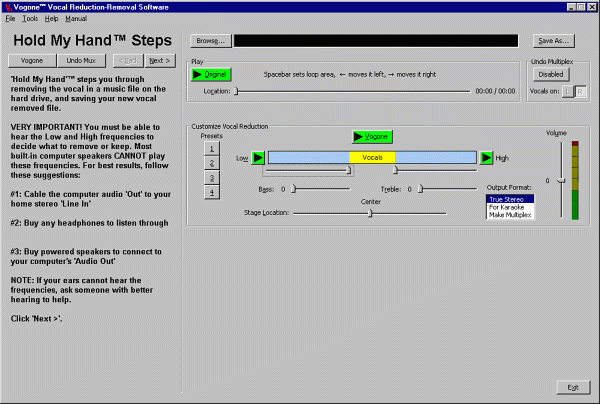Click the Treble slider handle

[x=421, y=189]
